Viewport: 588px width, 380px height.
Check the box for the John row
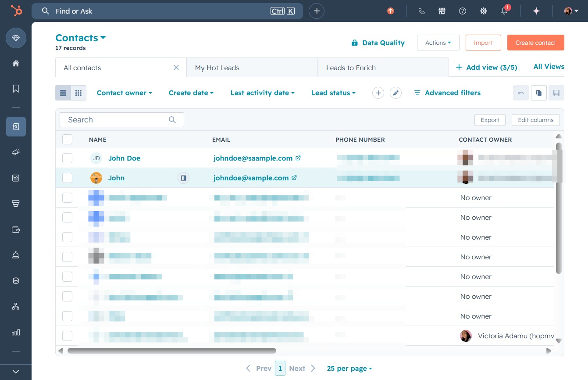[67, 178]
